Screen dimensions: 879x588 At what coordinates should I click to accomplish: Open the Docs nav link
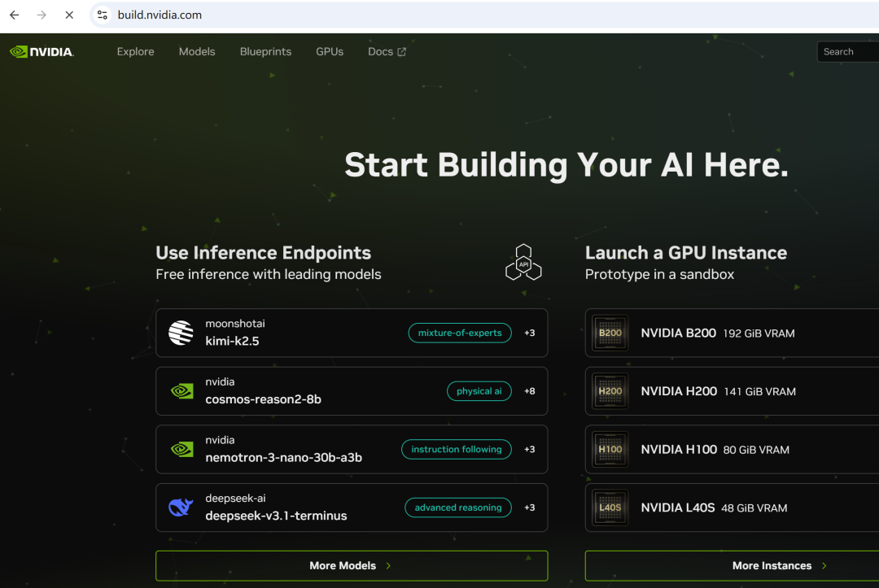point(387,51)
